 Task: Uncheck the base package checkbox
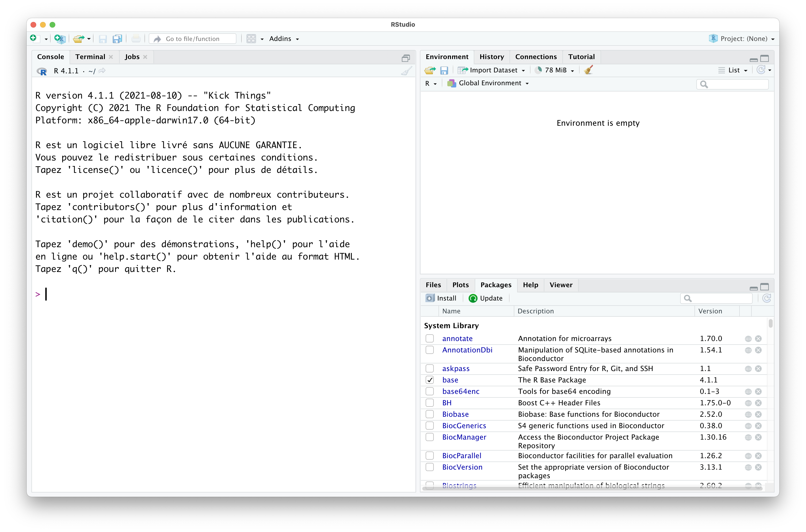429,380
